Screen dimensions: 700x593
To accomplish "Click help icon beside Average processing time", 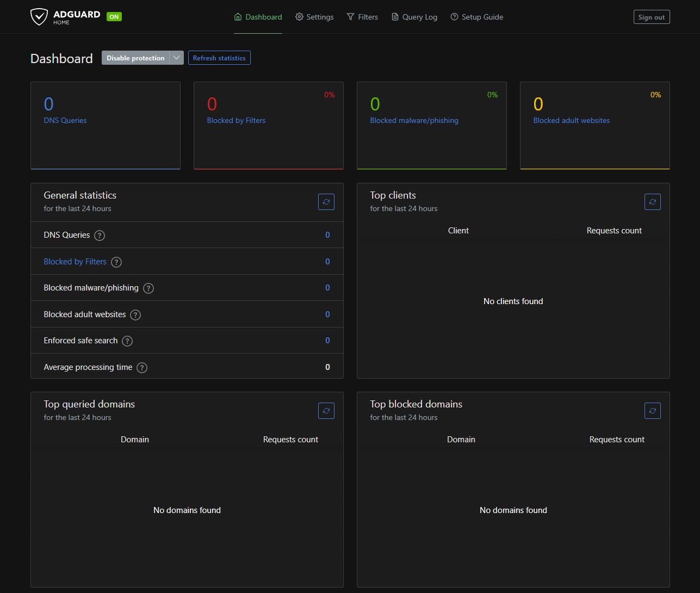I will click(142, 368).
